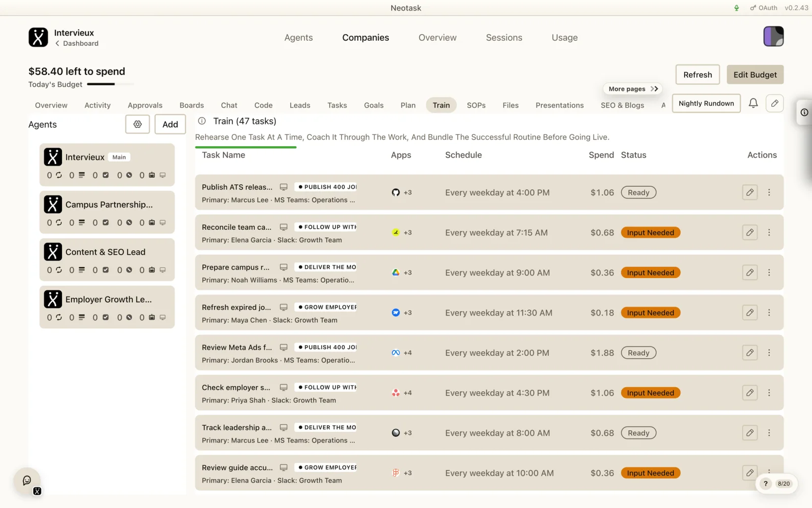Image resolution: width=812 pixels, height=508 pixels.
Task: Open agents settings gear icon
Action: pos(138,124)
